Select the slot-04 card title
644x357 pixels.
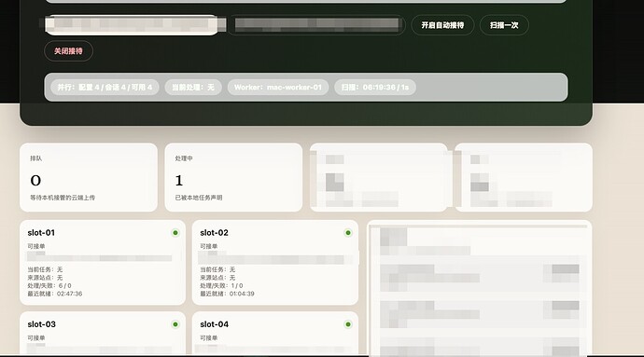pyautogui.click(x=214, y=324)
